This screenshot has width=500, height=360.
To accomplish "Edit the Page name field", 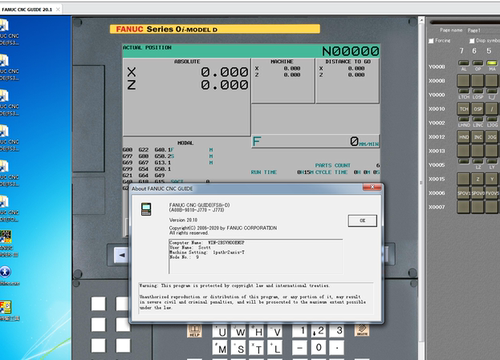I will 483,30.
